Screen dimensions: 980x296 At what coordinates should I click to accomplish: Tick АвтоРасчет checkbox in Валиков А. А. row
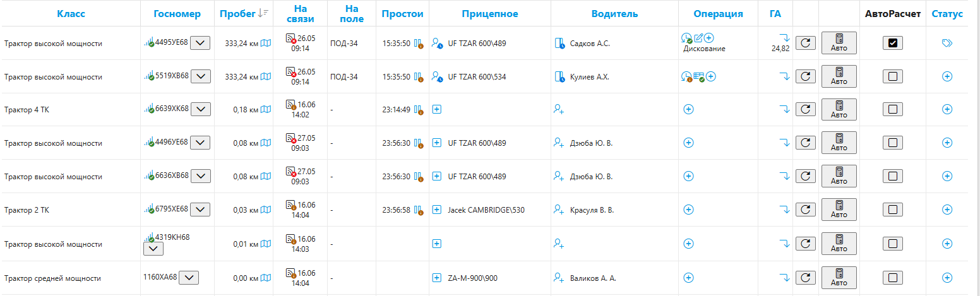[892, 277]
